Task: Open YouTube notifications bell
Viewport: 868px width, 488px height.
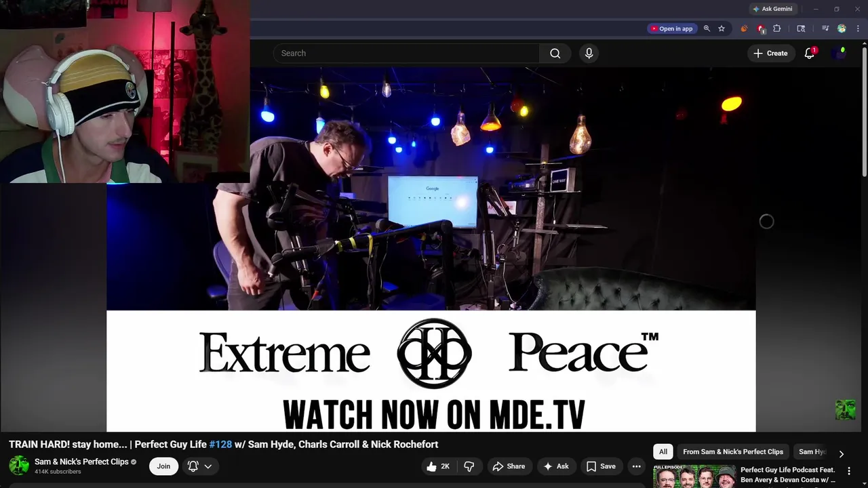Action: click(809, 53)
